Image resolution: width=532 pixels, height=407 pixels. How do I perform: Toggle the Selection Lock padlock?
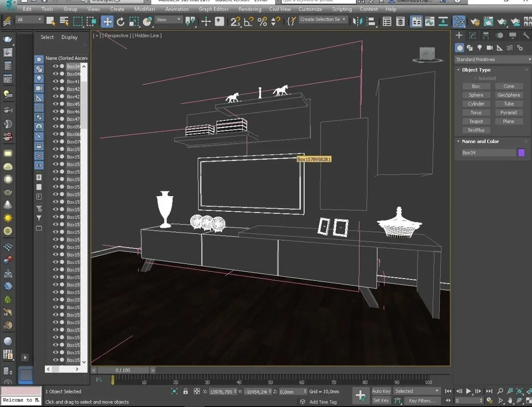185,391
